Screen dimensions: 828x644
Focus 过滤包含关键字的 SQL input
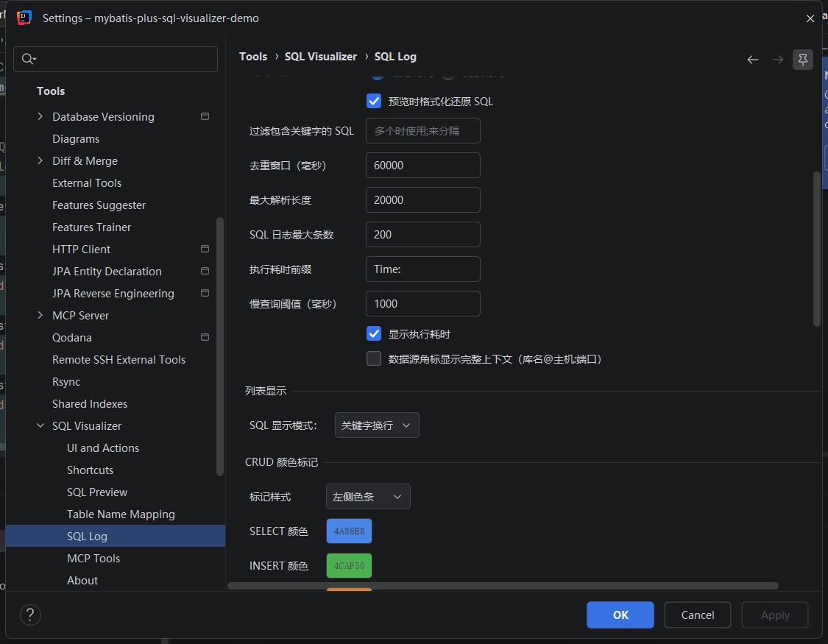coord(423,130)
